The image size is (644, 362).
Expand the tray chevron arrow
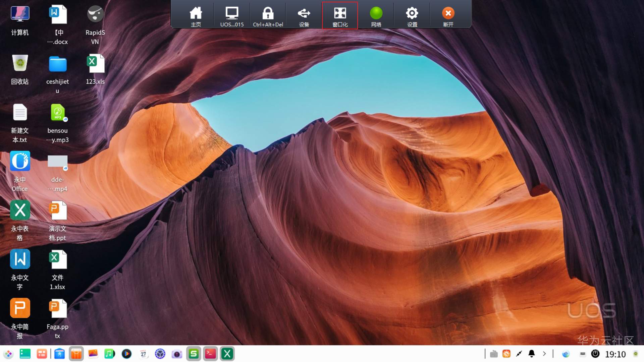[x=544, y=354]
